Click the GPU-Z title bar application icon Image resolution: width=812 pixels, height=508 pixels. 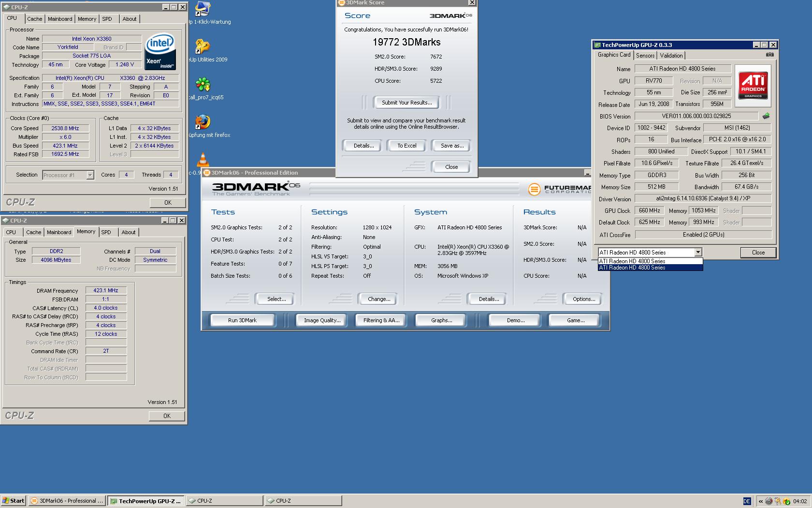597,45
